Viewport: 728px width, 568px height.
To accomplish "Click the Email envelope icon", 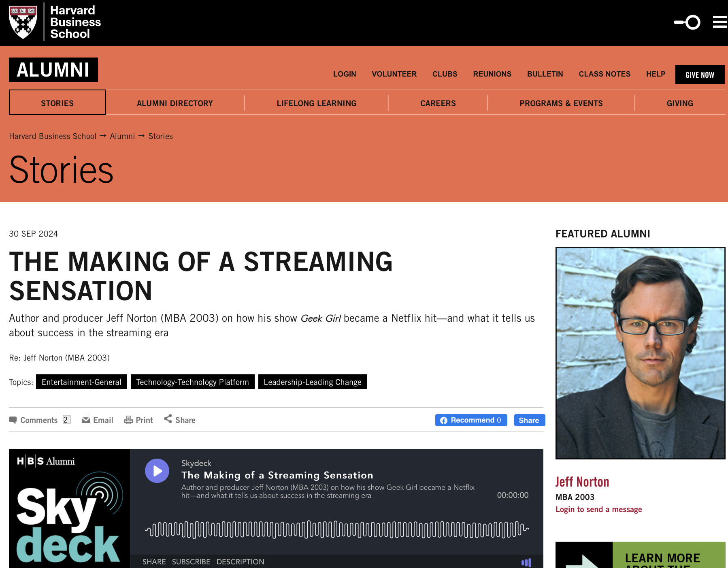I will (86, 420).
